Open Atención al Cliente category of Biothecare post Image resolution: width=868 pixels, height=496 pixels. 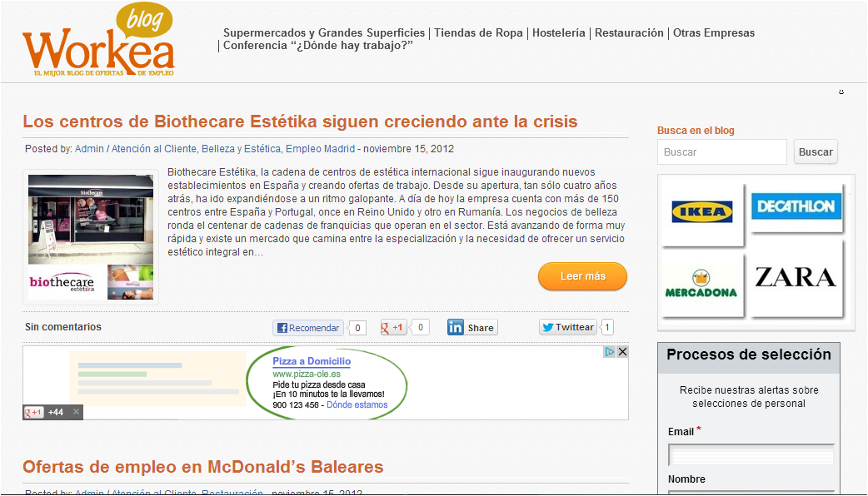tap(154, 149)
